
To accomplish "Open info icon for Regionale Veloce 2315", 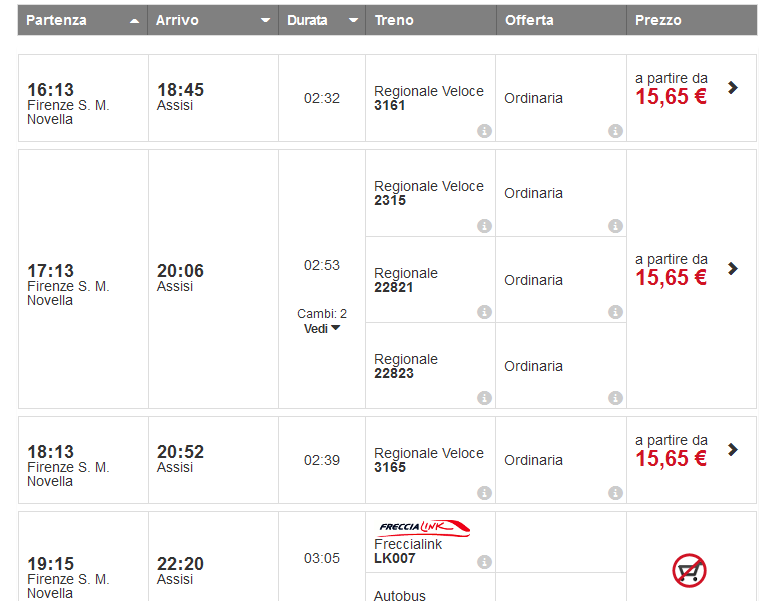I will (x=485, y=226).
